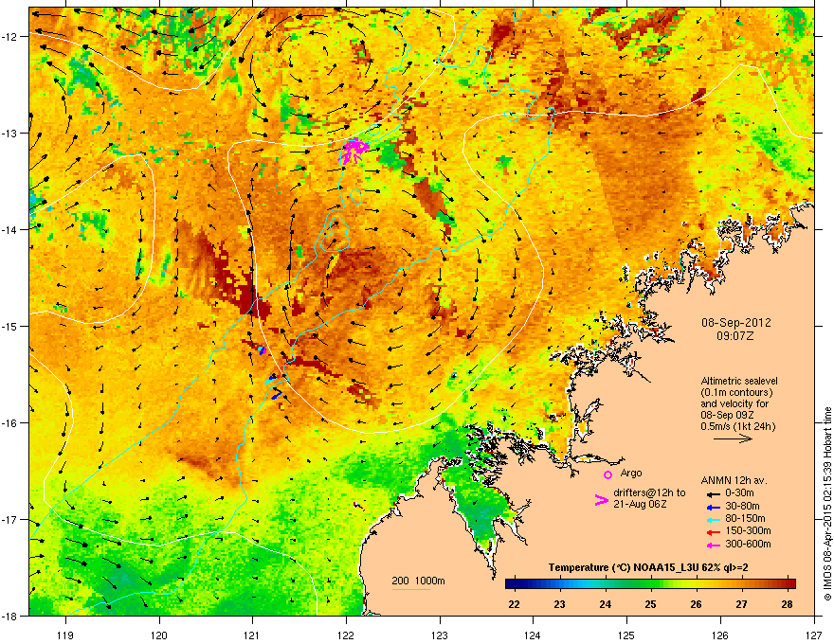Click the black 0-30m arrow legend icon

(x=714, y=494)
